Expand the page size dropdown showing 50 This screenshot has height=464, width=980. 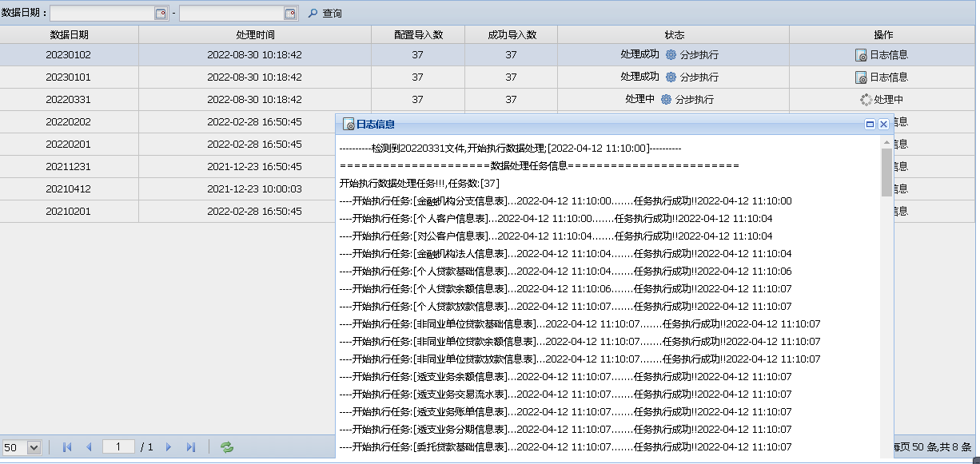pos(34,448)
